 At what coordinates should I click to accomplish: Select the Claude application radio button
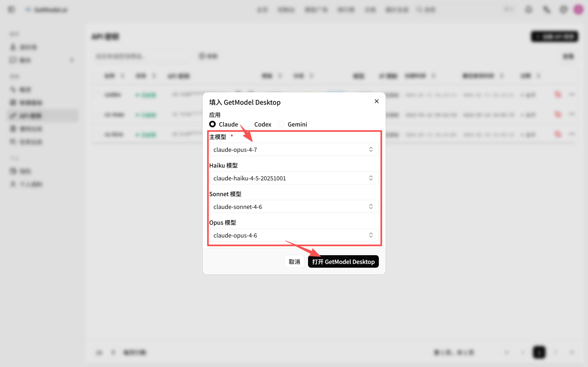tap(212, 124)
